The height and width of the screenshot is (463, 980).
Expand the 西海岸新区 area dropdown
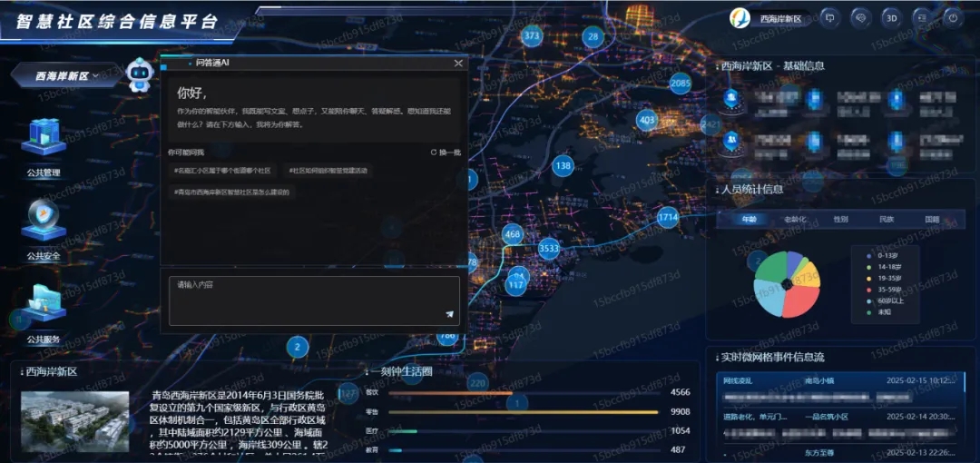click(x=66, y=76)
